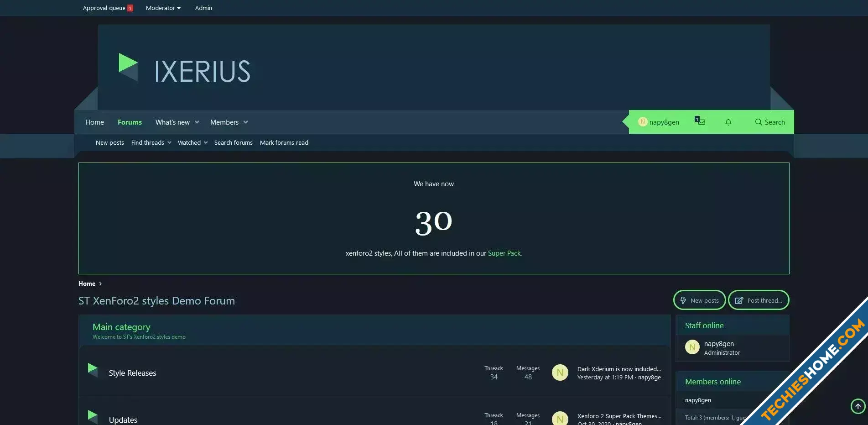Open the Admin link in staff bar
This screenshot has height=425, width=868.
pyautogui.click(x=203, y=8)
